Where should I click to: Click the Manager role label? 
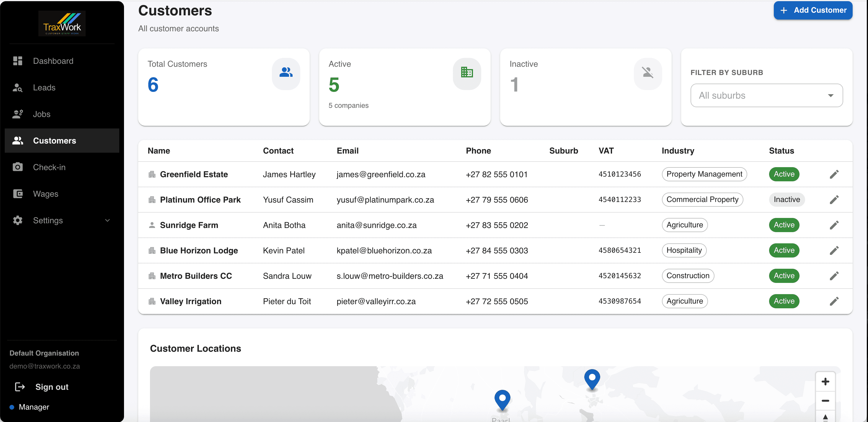[34, 407]
